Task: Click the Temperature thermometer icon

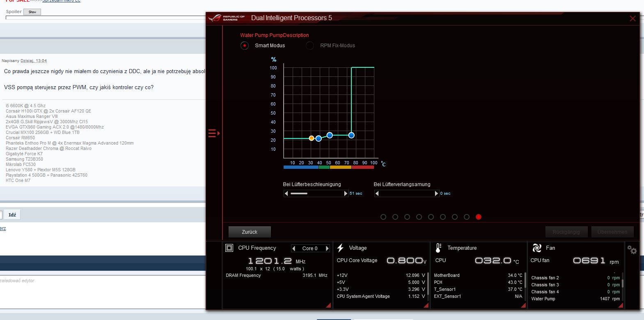Action: 438,248
